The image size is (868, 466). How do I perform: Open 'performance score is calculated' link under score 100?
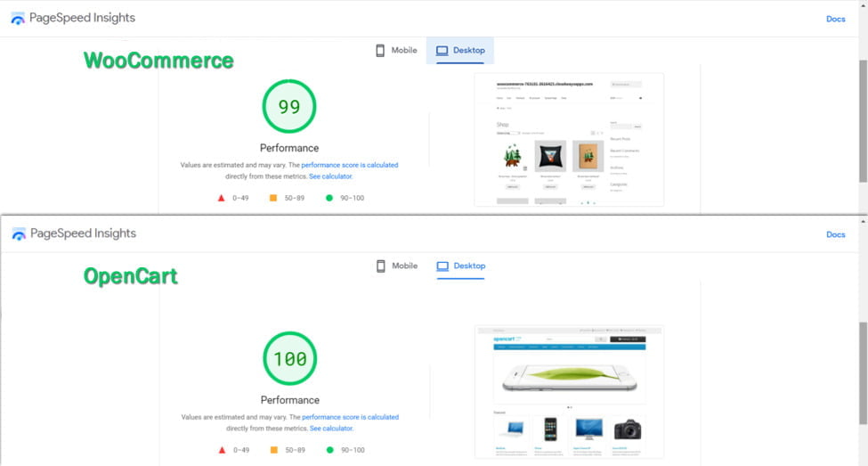tap(349, 417)
